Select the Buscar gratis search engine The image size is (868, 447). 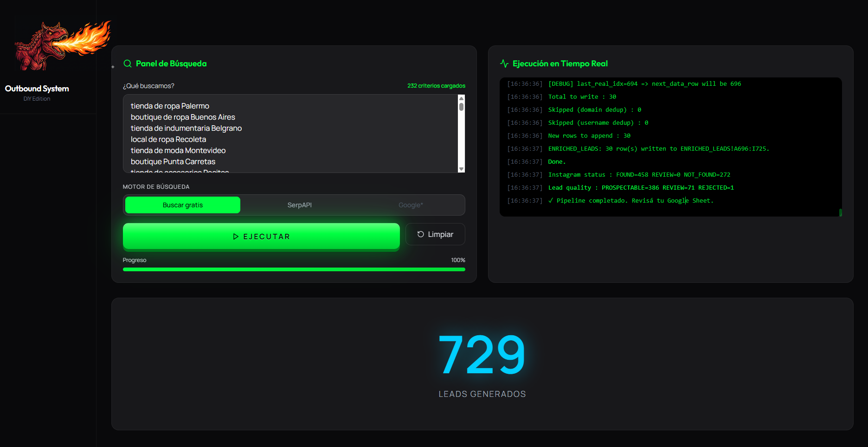click(x=183, y=205)
